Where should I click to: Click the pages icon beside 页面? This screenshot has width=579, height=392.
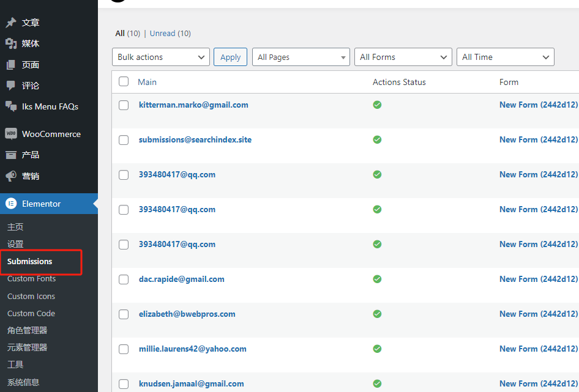11,65
